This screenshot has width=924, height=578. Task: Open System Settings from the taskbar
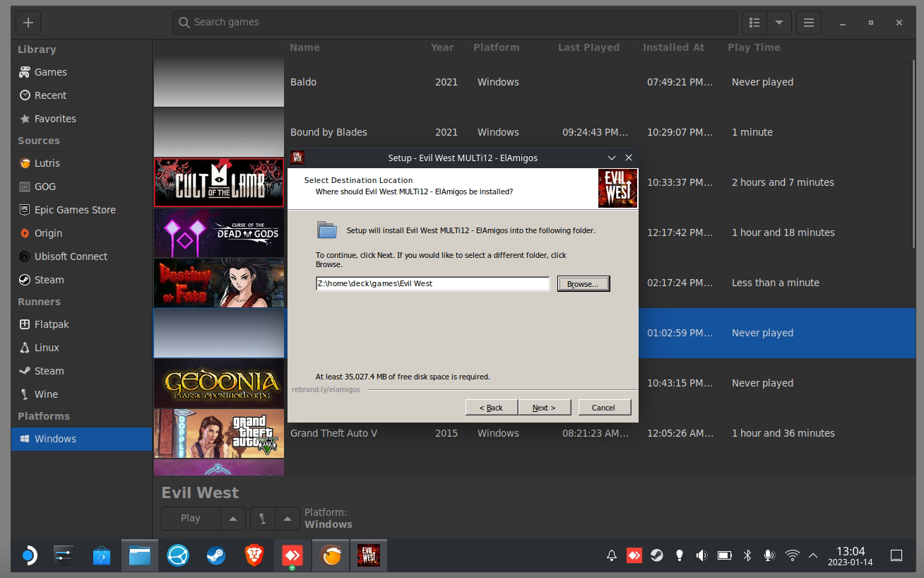[x=64, y=556]
